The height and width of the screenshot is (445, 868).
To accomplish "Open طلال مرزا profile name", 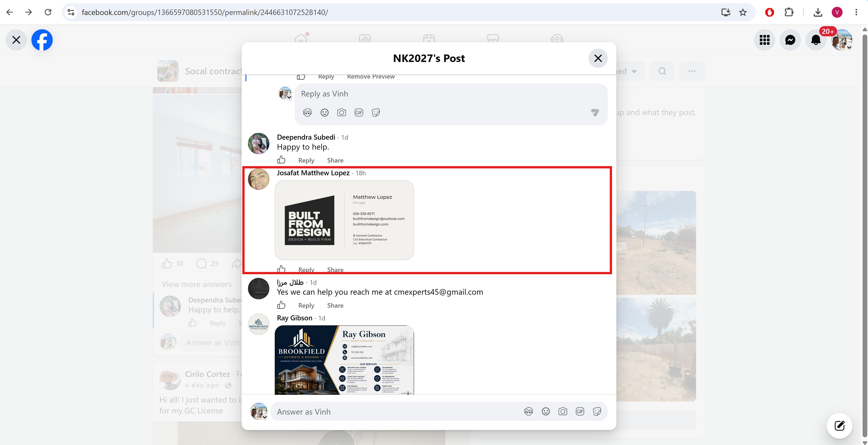I will tap(290, 282).
